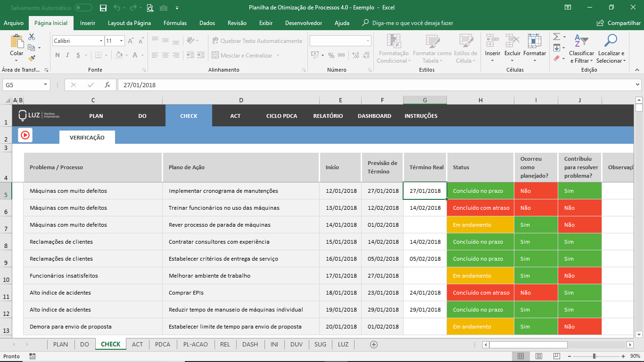Image resolution: width=644 pixels, height=362 pixels.
Task: Toggle bold N formatting button
Action: tap(58, 55)
